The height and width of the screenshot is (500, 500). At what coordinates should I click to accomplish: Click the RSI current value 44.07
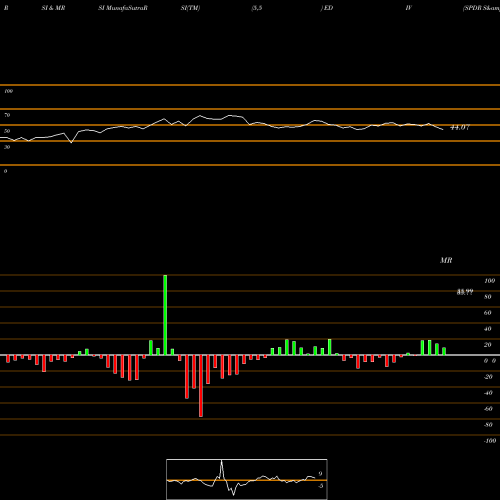460,127
